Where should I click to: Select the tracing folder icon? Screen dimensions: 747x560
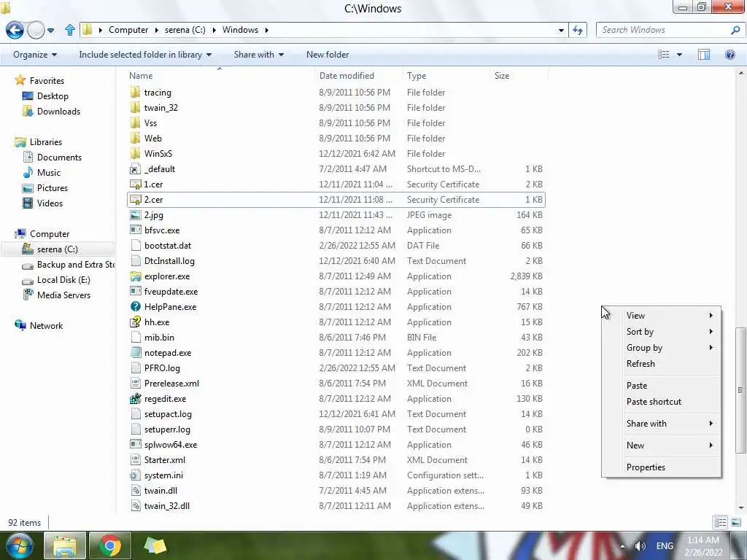[135, 93]
